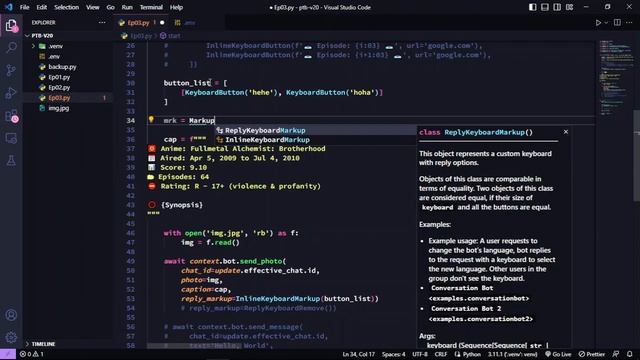The image size is (640, 360).
Task: Open the Accounts menu icon
Action: pyautogui.click(x=11, y=315)
